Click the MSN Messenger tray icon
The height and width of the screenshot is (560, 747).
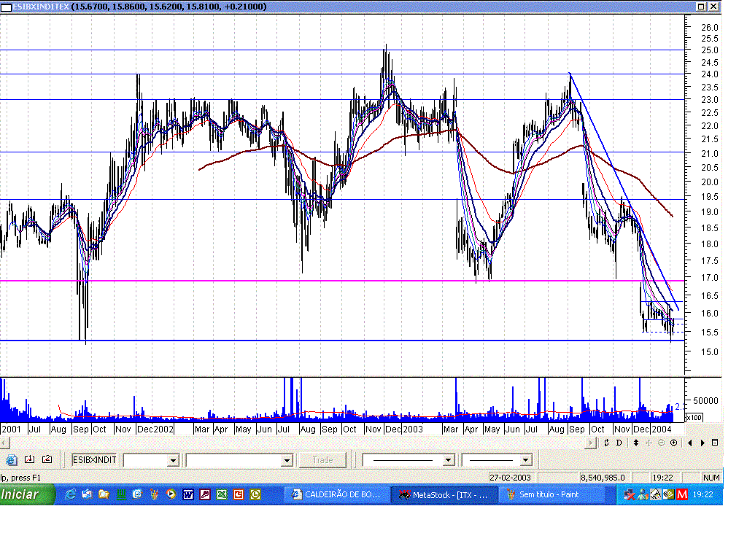click(x=643, y=495)
